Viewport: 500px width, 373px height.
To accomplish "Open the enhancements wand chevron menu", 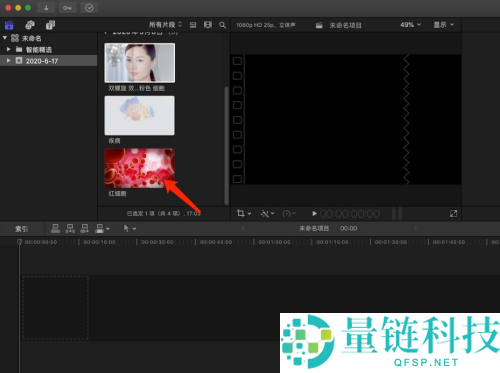I will pos(272,214).
